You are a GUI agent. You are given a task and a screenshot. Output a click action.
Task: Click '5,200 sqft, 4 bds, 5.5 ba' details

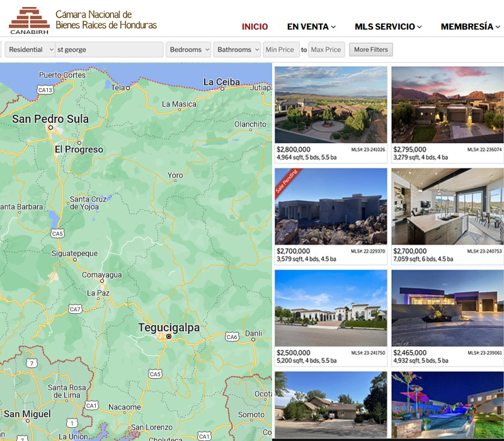[x=307, y=360]
